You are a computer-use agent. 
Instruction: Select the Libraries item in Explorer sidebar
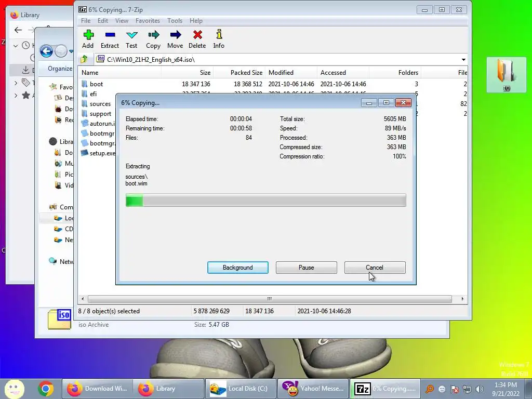(x=61, y=141)
